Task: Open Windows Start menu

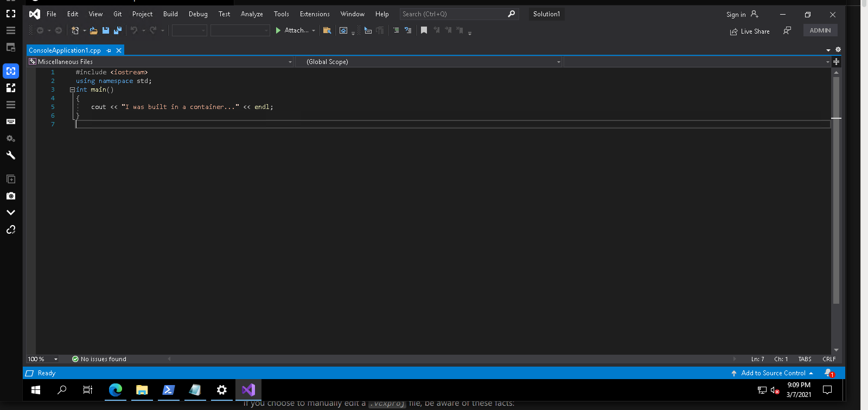Action: coord(36,390)
